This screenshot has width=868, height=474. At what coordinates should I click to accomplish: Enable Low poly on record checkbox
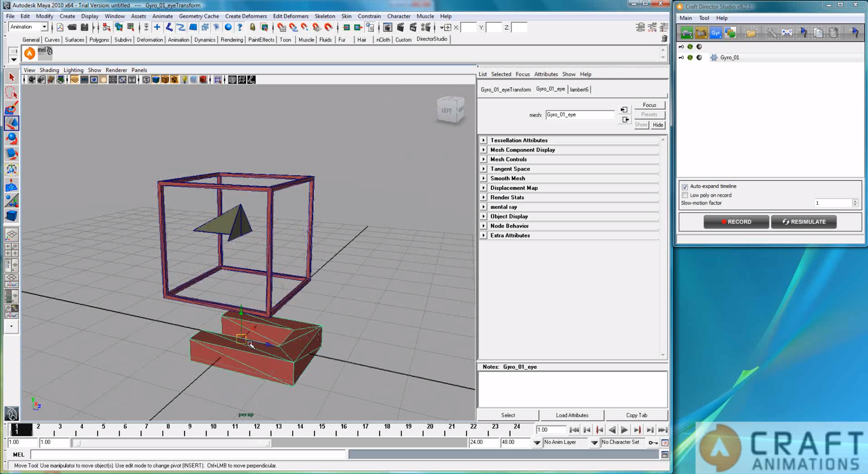point(685,195)
